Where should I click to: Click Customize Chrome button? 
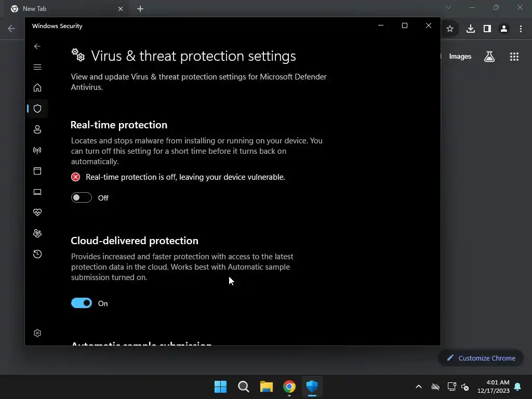[x=481, y=358]
